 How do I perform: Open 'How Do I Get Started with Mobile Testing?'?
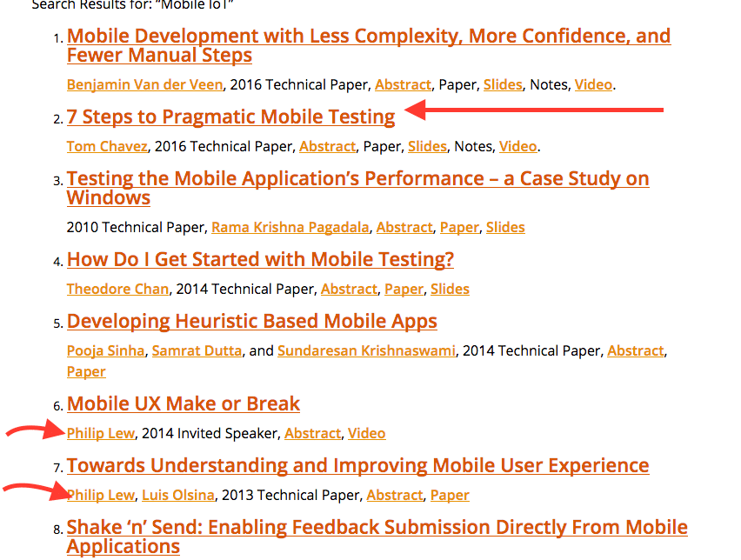pos(260,259)
